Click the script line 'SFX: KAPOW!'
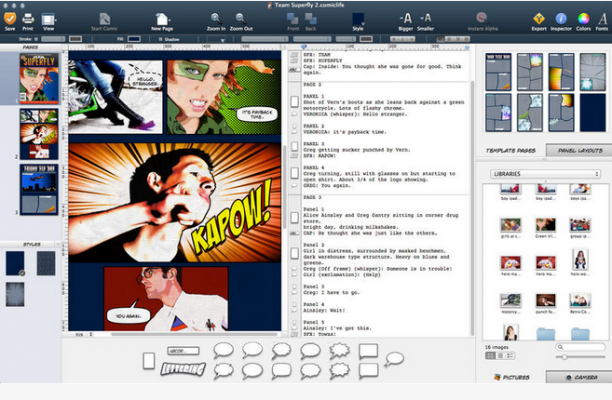The width and height of the screenshot is (612, 400). click(x=320, y=156)
